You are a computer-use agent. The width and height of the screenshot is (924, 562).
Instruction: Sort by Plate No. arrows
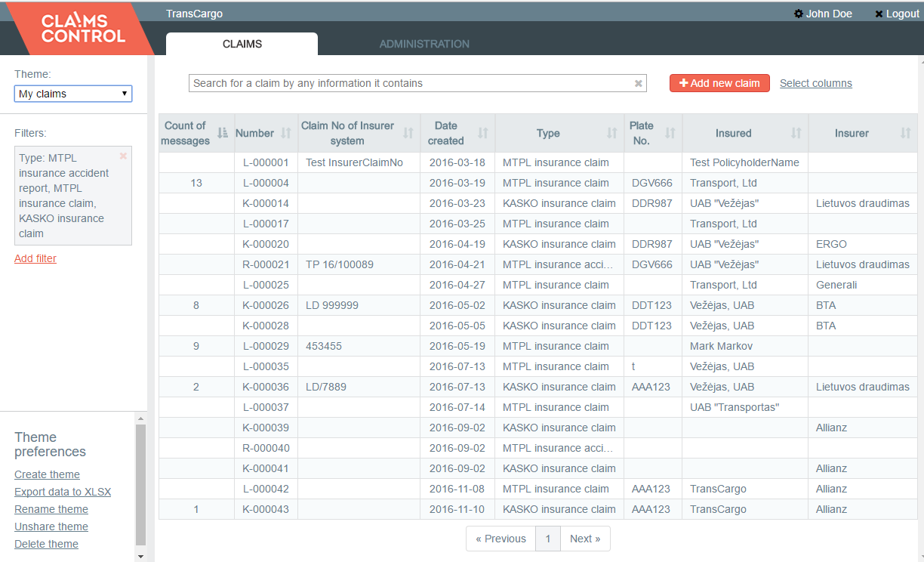670,133
